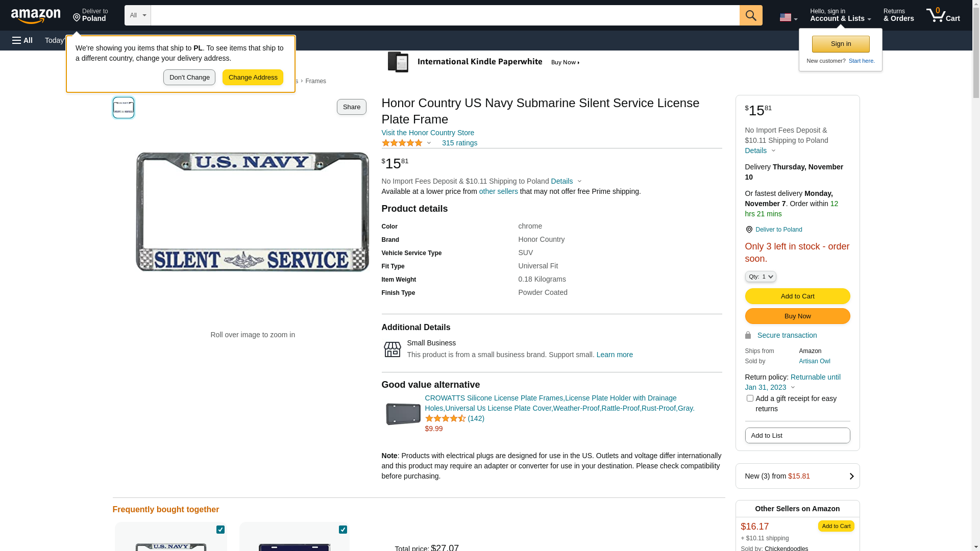Screen dimensions: 980x551
Task: Click the star rating icons
Action: click(402, 143)
